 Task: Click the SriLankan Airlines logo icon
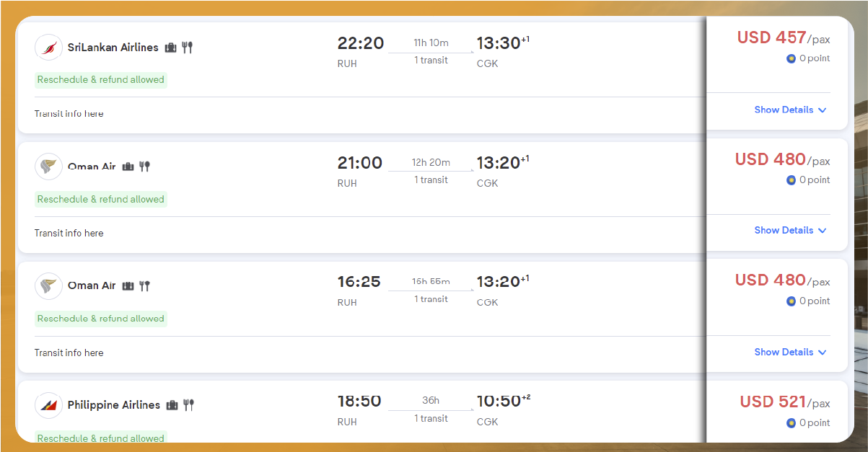pos(48,48)
